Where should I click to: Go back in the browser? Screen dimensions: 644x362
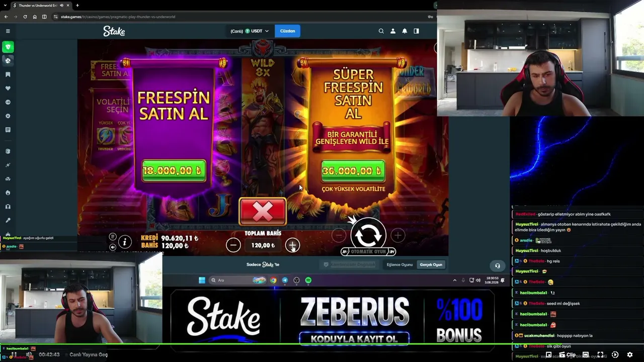pos(6,17)
